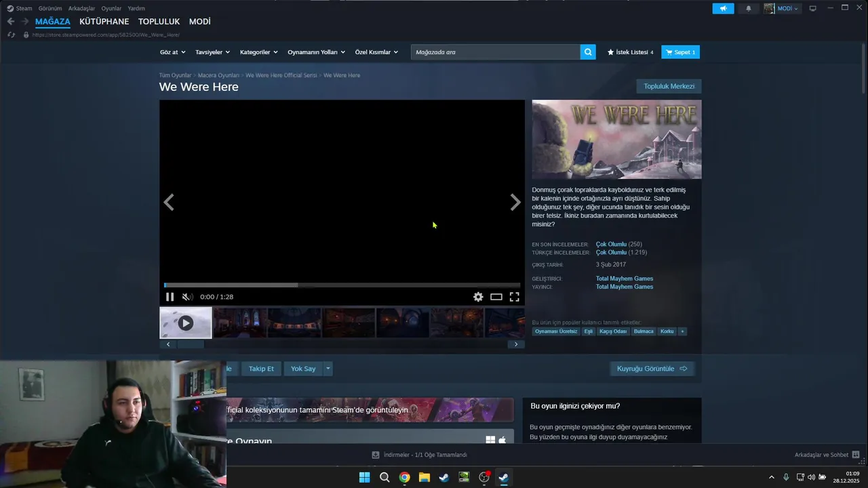Open the Görünüm menu
The width and height of the screenshot is (868, 488).
coord(50,8)
